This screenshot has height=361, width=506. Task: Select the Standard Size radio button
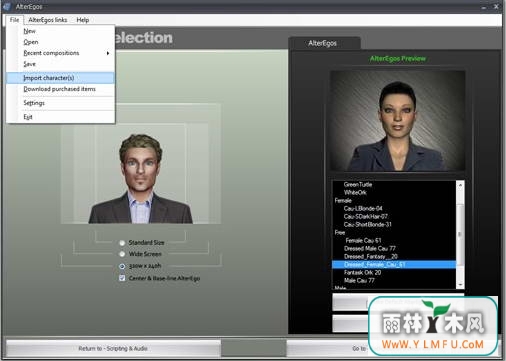122,243
